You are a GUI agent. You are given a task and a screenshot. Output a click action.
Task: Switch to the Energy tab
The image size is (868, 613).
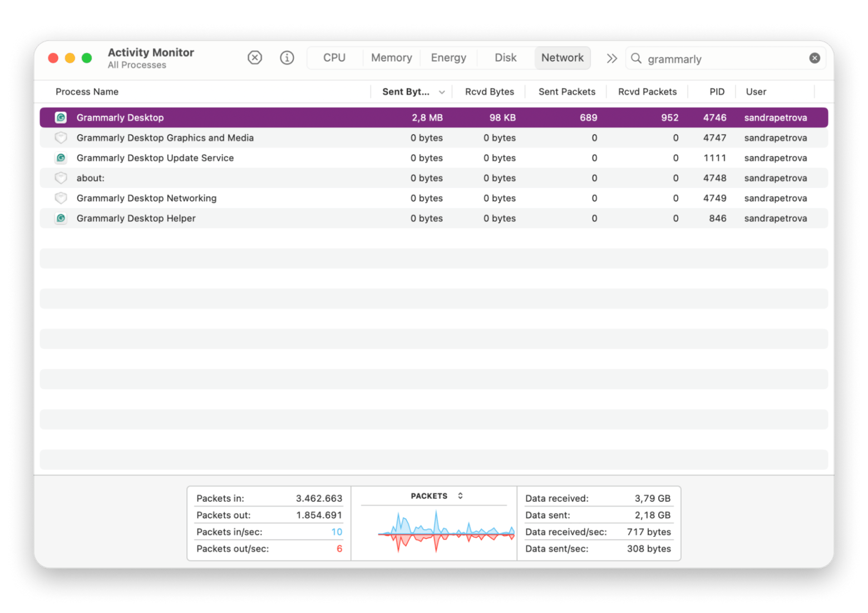(x=448, y=58)
